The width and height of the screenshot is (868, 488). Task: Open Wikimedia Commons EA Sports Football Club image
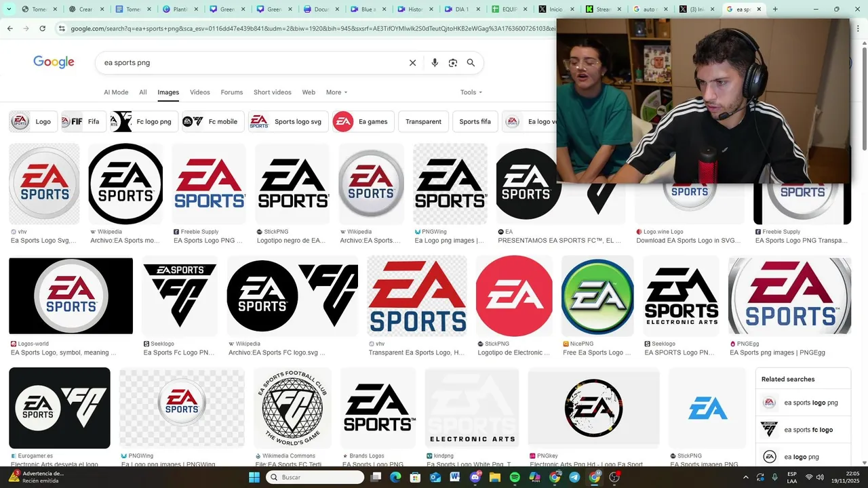click(x=292, y=408)
